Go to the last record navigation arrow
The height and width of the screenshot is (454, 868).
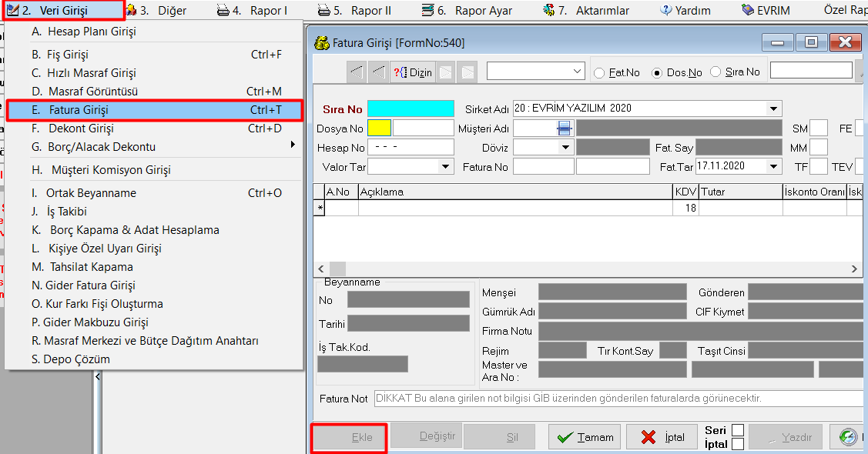[468, 72]
